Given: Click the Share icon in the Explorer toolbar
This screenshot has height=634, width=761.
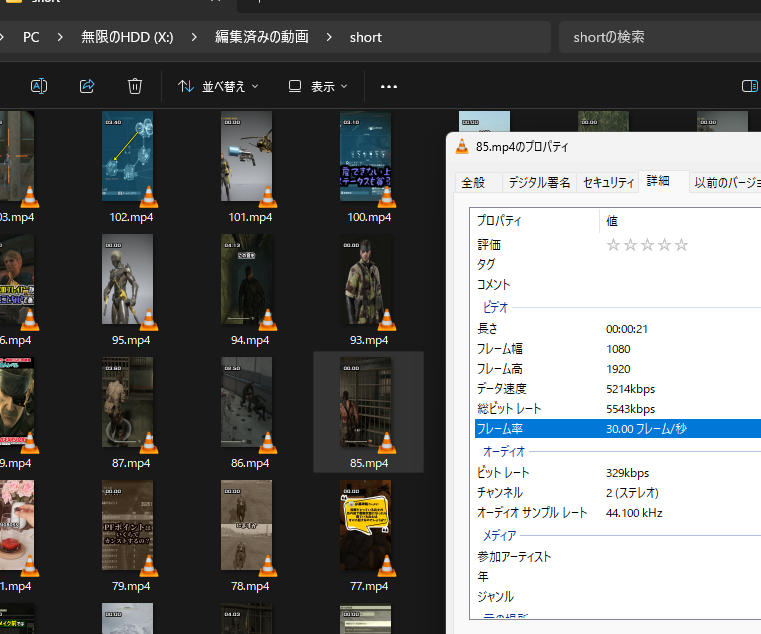Looking at the screenshot, I should (x=87, y=86).
